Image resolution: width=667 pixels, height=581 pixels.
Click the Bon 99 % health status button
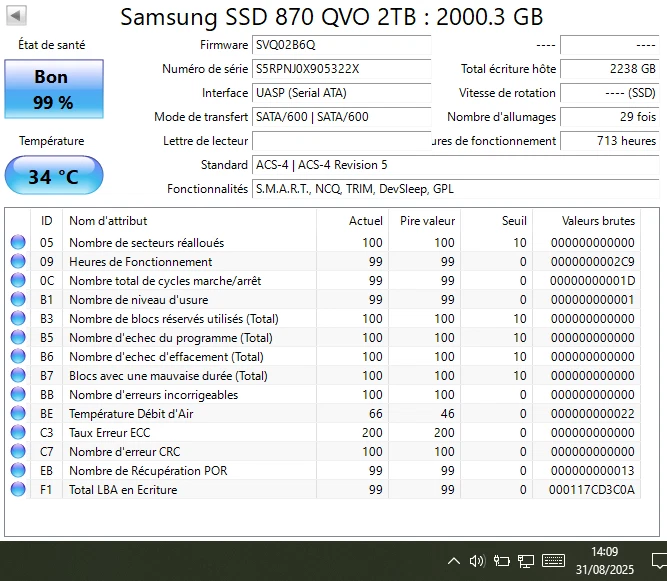(54, 89)
